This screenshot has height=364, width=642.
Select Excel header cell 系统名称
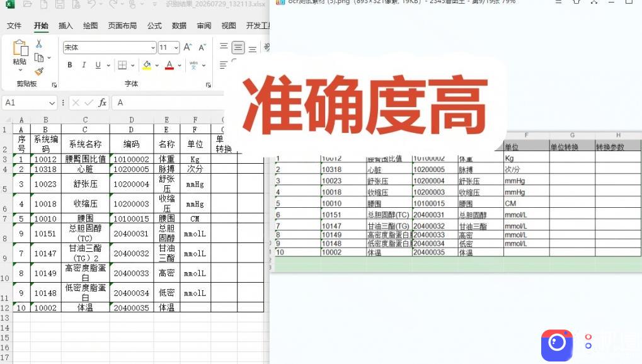86,144
